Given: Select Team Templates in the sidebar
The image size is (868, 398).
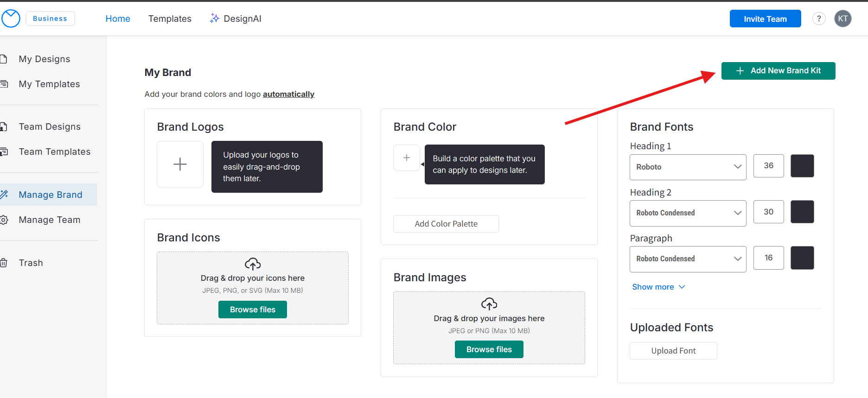Looking at the screenshot, I should (54, 152).
